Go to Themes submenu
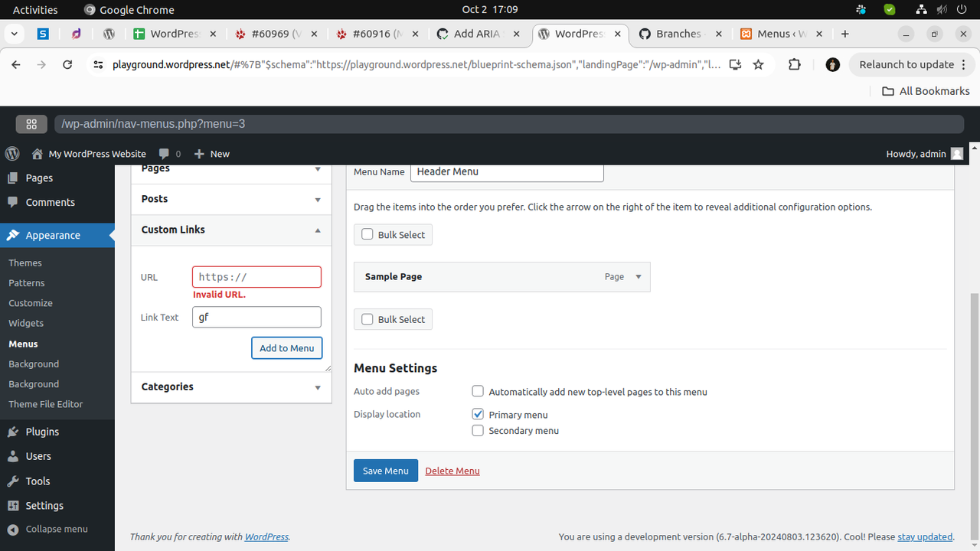Image resolution: width=980 pixels, height=551 pixels. click(25, 262)
